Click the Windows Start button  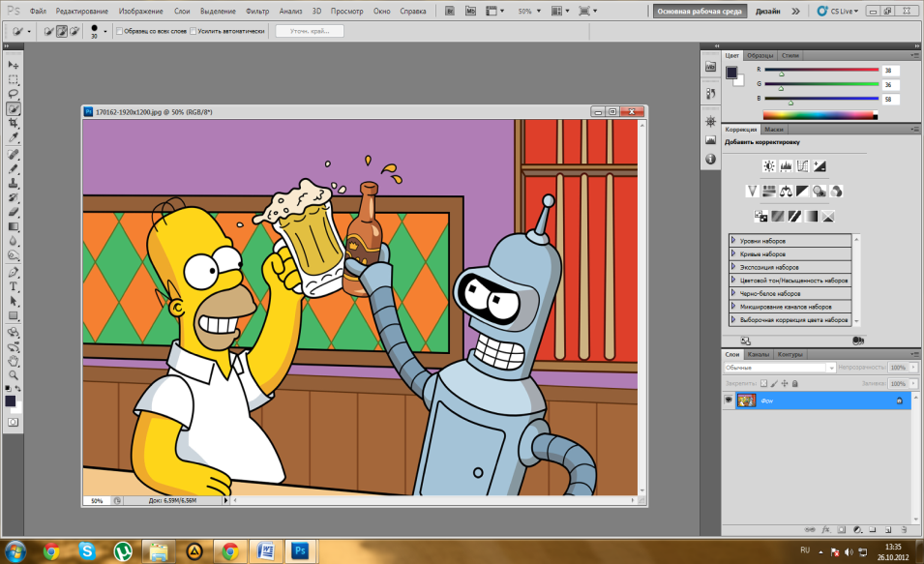click(15, 551)
